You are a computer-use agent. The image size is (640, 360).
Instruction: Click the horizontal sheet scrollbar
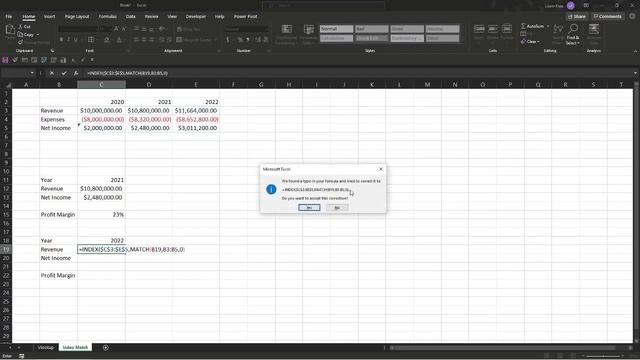point(502,348)
